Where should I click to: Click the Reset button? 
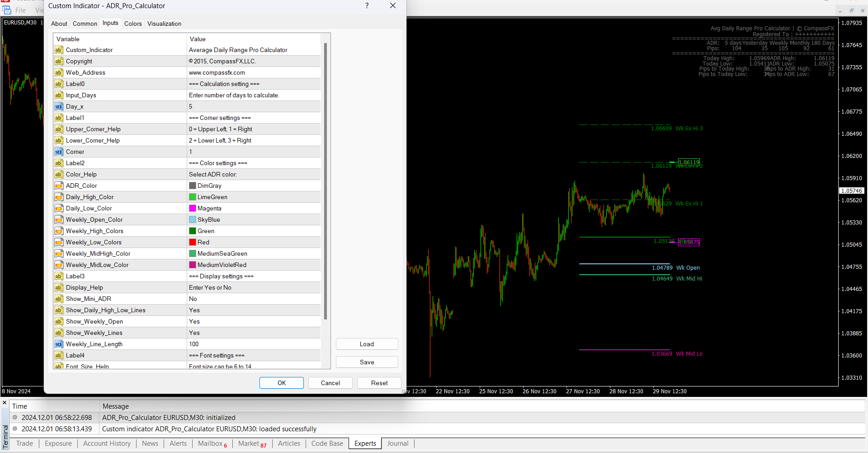[x=379, y=383]
